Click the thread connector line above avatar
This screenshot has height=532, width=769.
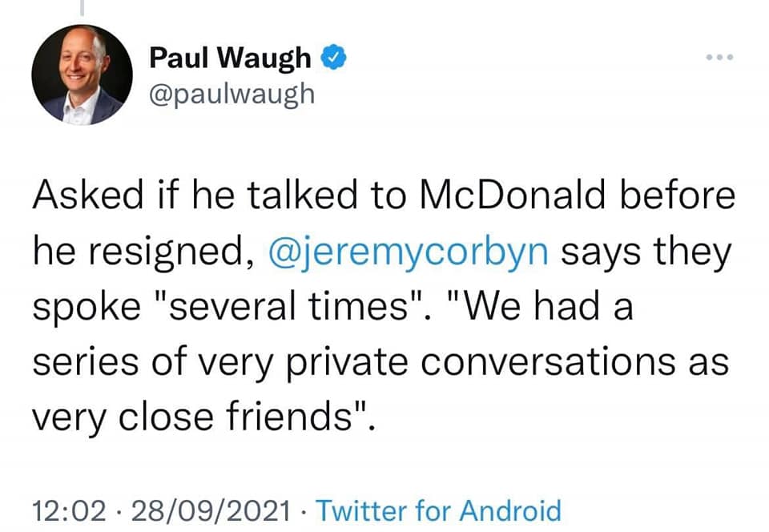pyautogui.click(x=83, y=8)
